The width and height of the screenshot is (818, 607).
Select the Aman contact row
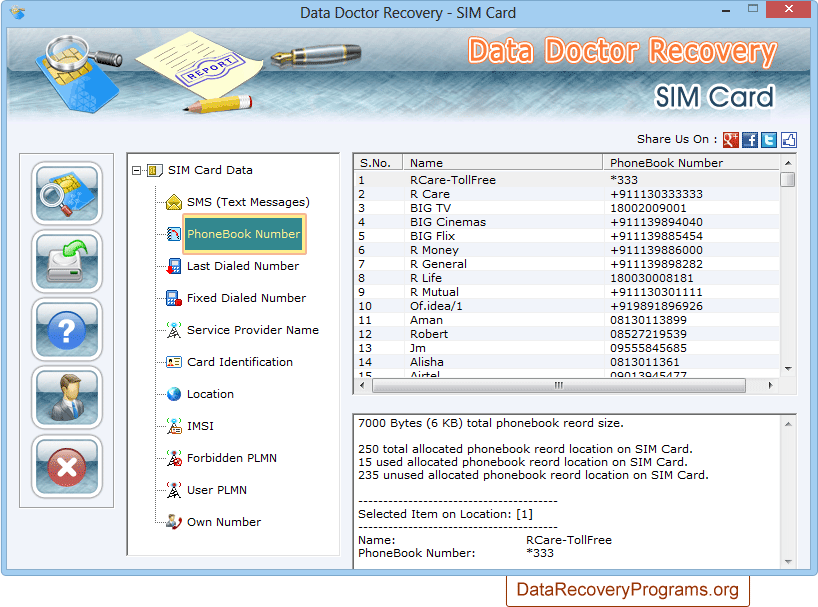567,320
